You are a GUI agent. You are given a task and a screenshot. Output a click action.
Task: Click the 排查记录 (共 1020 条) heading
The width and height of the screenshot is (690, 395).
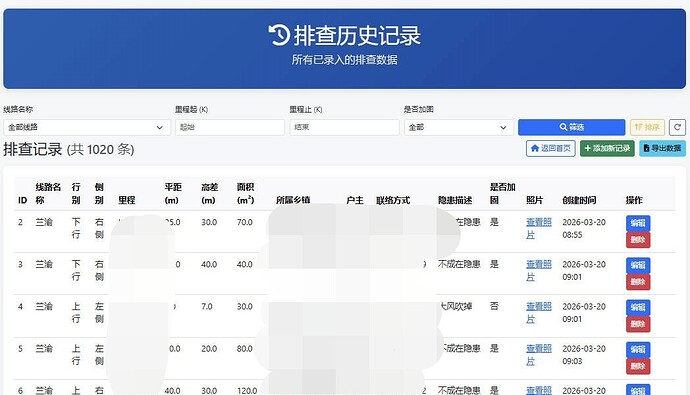[x=69, y=150]
